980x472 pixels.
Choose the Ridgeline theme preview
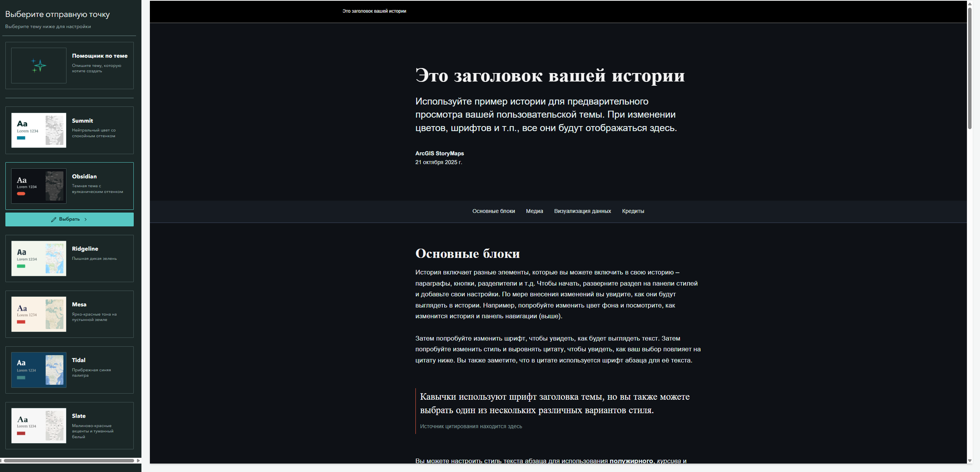[39, 258]
